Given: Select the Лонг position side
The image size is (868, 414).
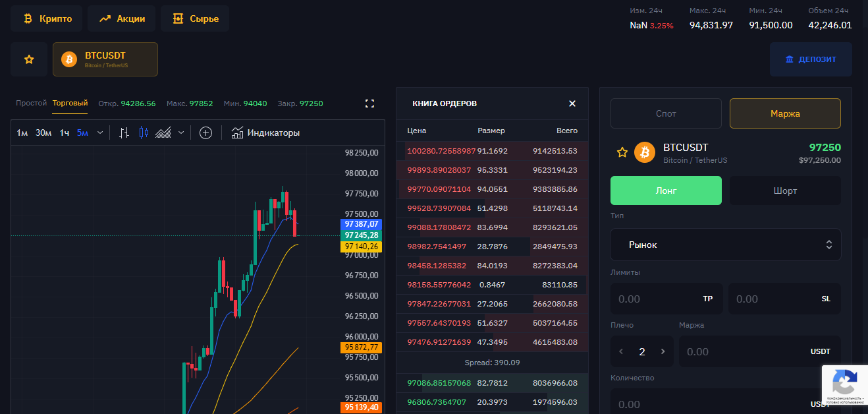Looking at the screenshot, I should click(666, 191).
